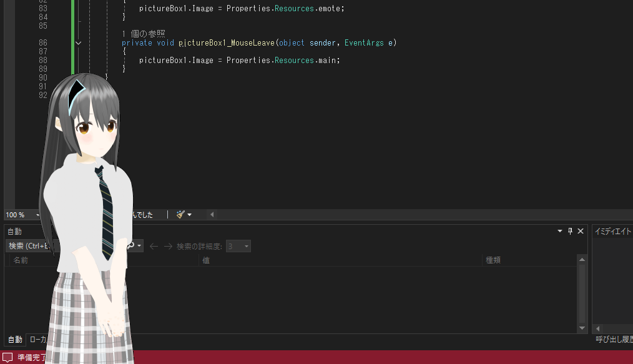The image size is (633, 364).
Task: Click the scroll up arrow in 自動 panel
Action: pos(582,259)
